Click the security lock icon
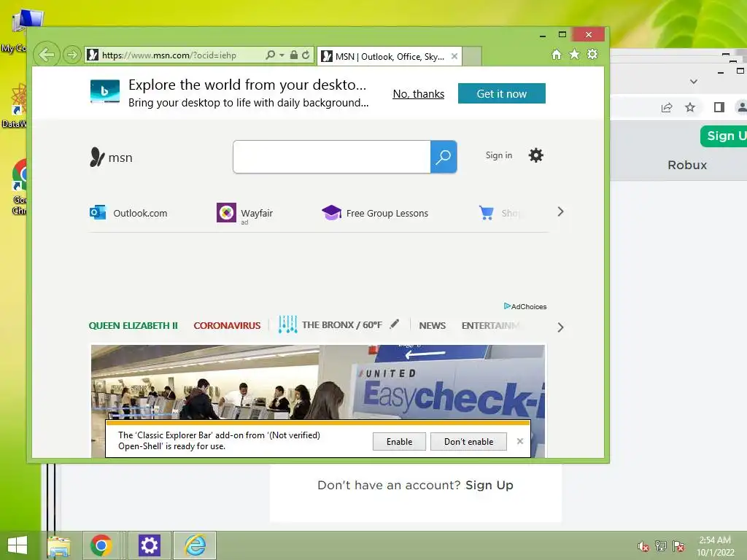The image size is (747, 560). pyautogui.click(x=294, y=55)
